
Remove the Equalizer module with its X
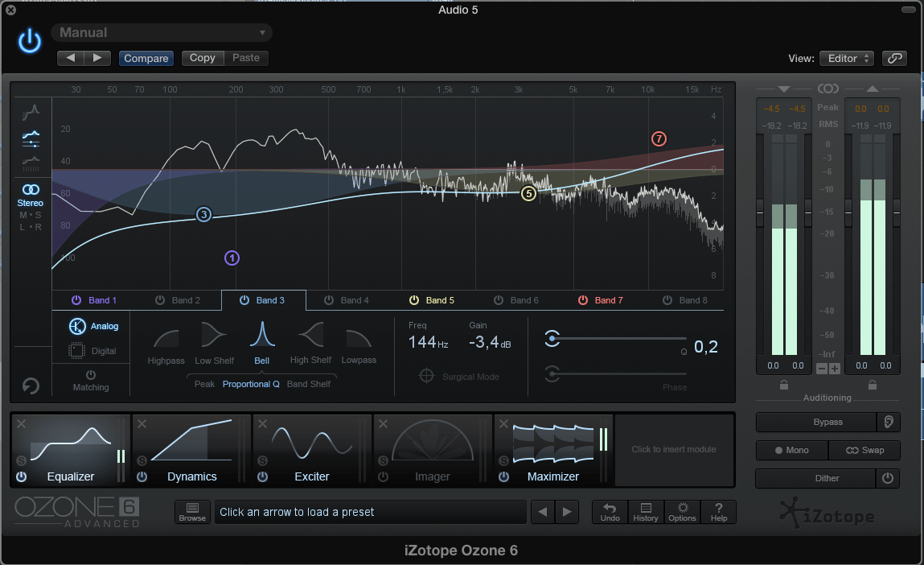pos(21,423)
